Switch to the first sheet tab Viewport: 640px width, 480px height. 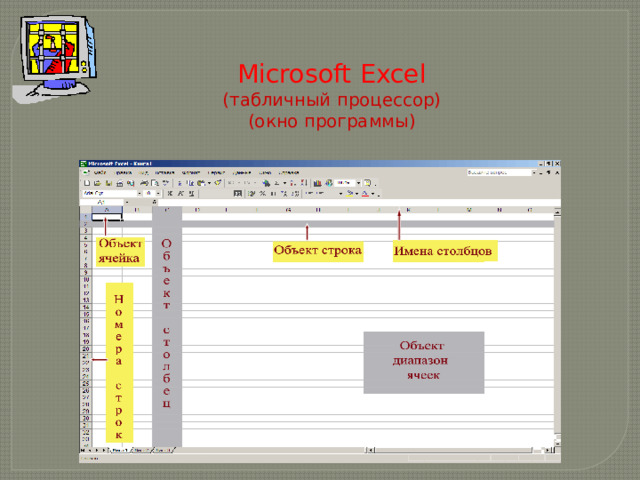(x=120, y=450)
